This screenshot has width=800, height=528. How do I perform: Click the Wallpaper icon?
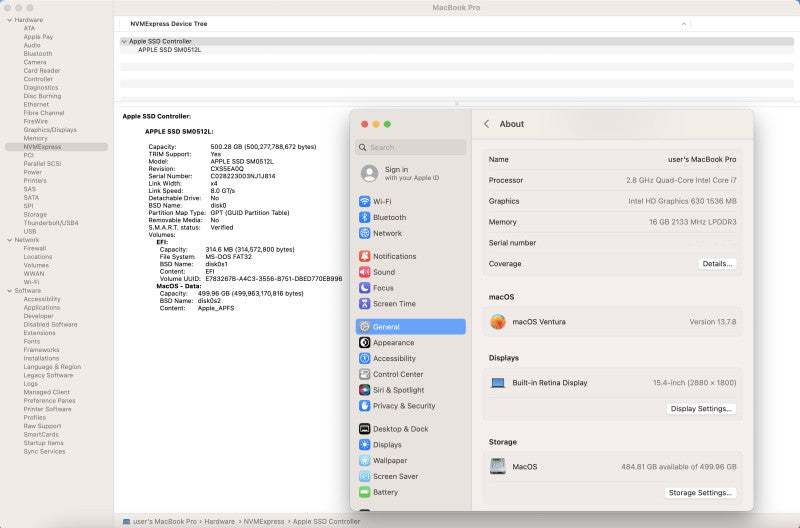click(364, 460)
